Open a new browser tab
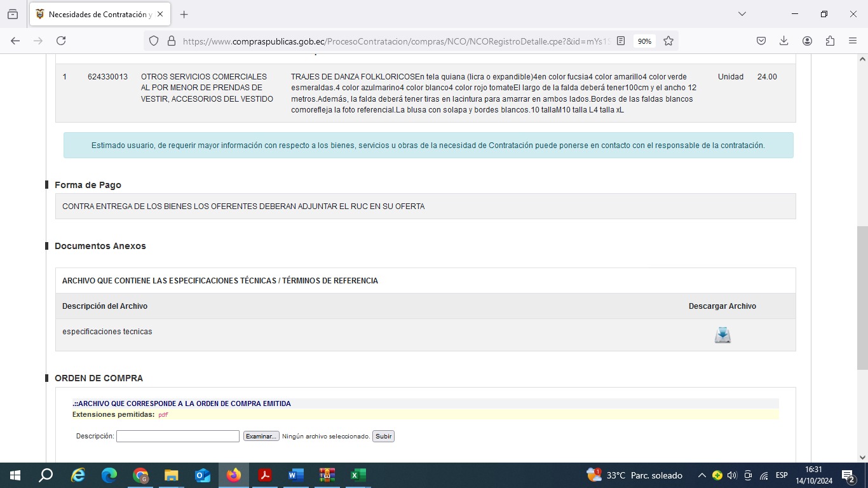The height and width of the screenshot is (488, 868). 184,15
